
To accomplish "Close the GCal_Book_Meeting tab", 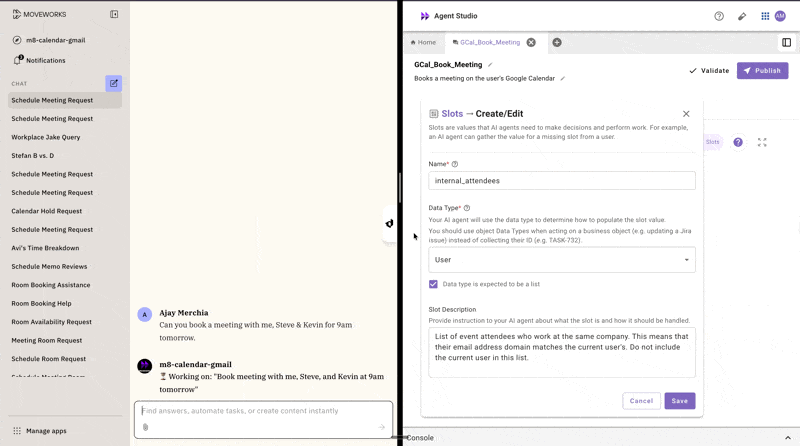I will point(531,42).
